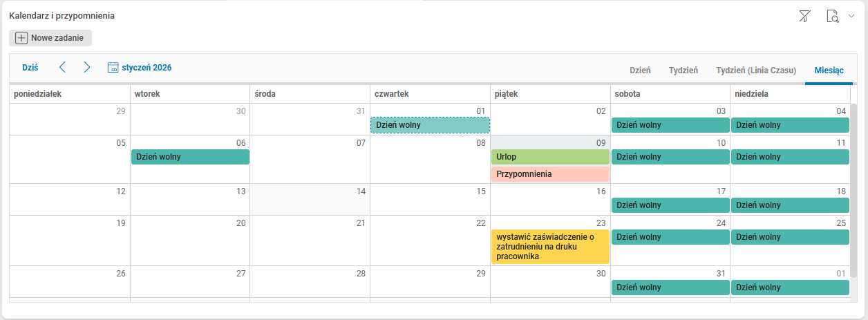This screenshot has height=320, width=868.
Task: Click the calendar icon next to styczeń 2026
Action: pyautogui.click(x=113, y=68)
